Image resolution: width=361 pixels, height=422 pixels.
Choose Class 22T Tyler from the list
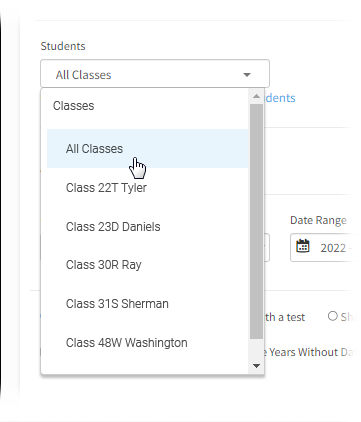coord(148,188)
